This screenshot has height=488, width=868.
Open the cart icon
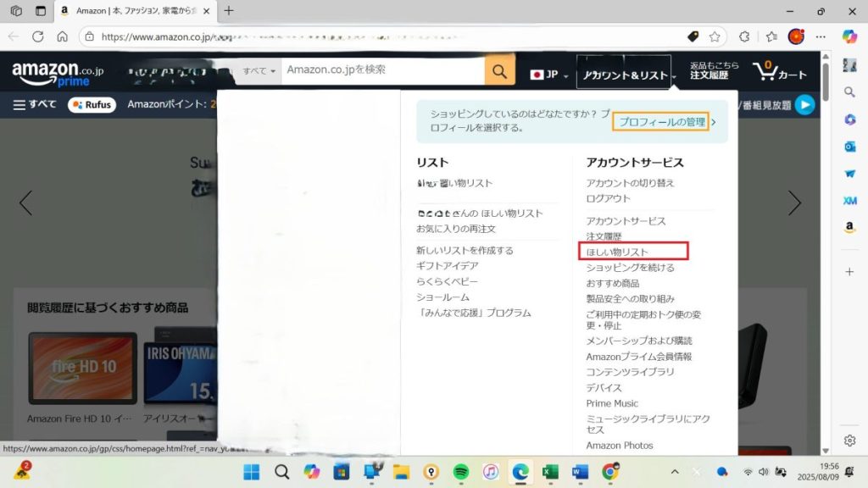tap(780, 72)
